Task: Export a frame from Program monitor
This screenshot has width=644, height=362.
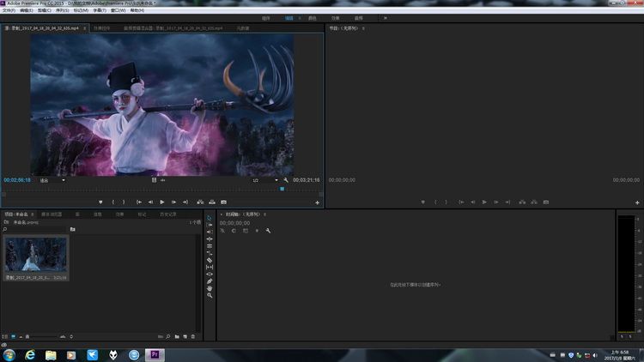Action: pyautogui.click(x=546, y=202)
